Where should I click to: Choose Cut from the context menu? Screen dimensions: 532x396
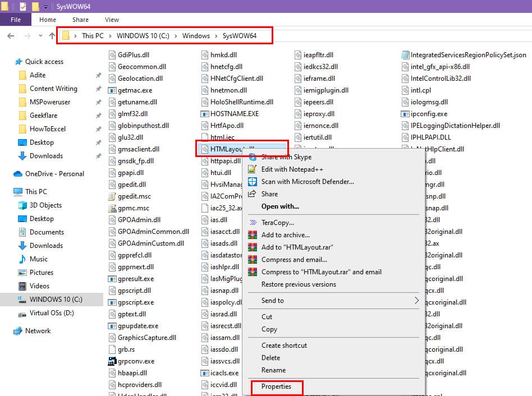pos(267,317)
